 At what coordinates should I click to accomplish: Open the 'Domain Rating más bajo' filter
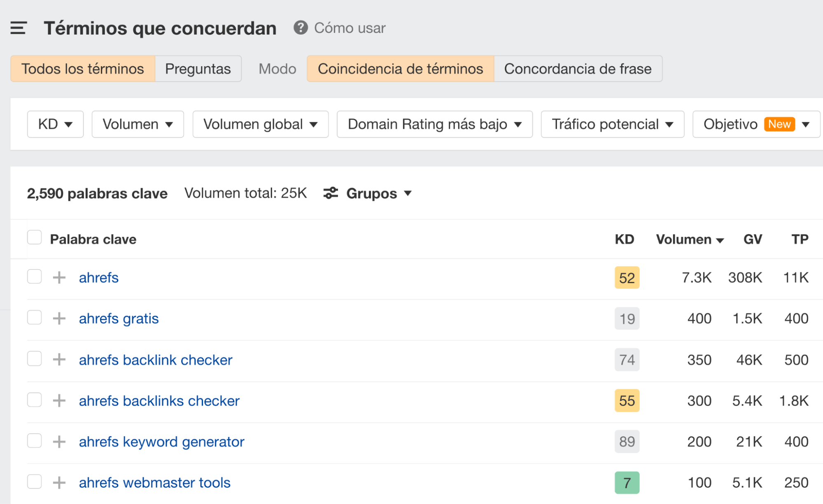pyautogui.click(x=434, y=124)
